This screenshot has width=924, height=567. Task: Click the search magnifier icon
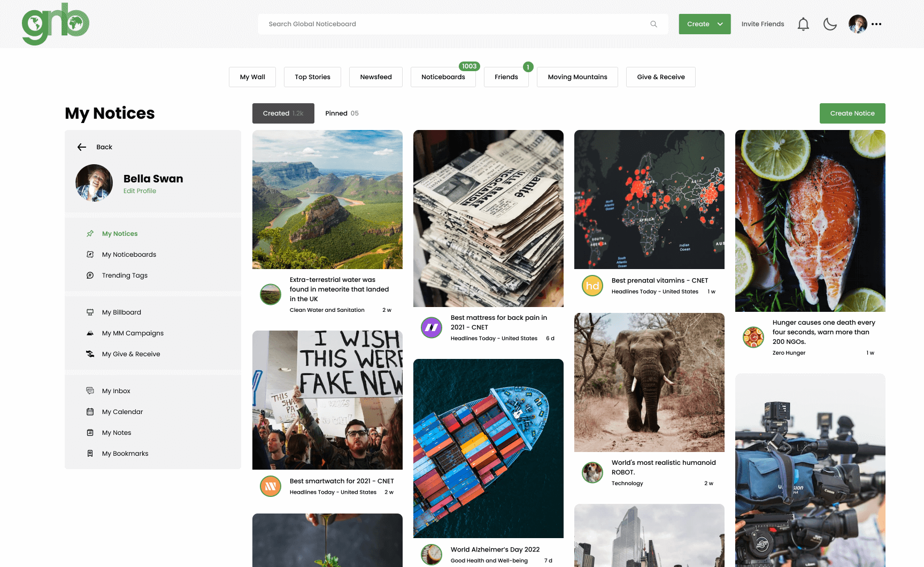[653, 24]
